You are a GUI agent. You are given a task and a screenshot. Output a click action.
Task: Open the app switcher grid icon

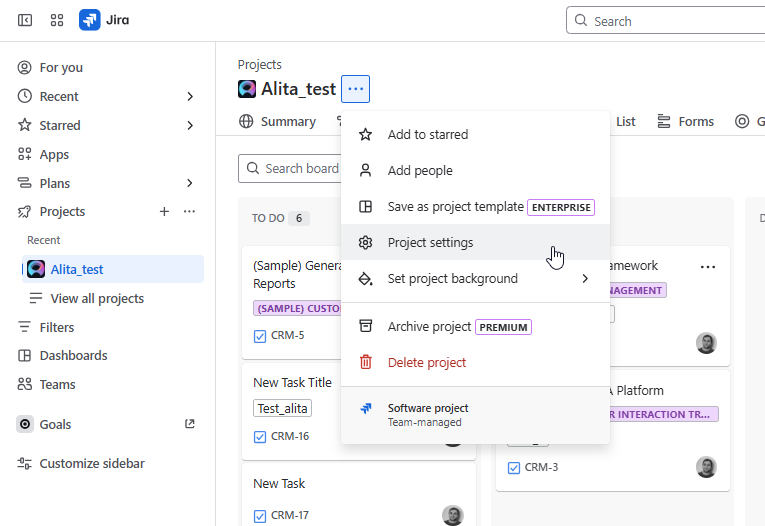click(57, 20)
